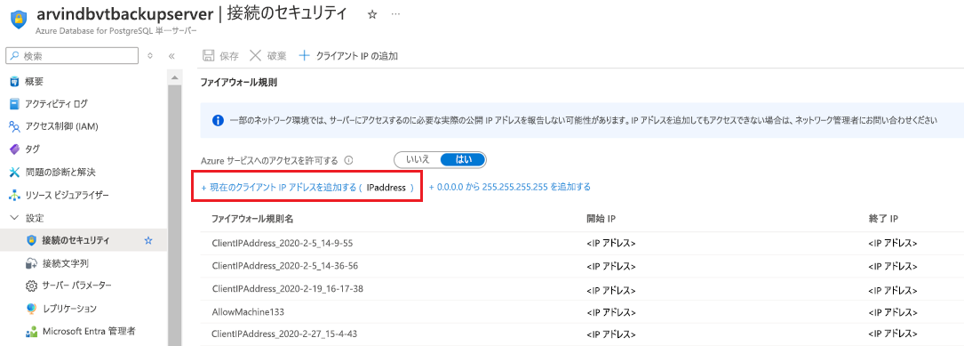This screenshot has width=980, height=346.
Task: Open リソース ビジュアライザー in the sidebar
Action: click(67, 195)
